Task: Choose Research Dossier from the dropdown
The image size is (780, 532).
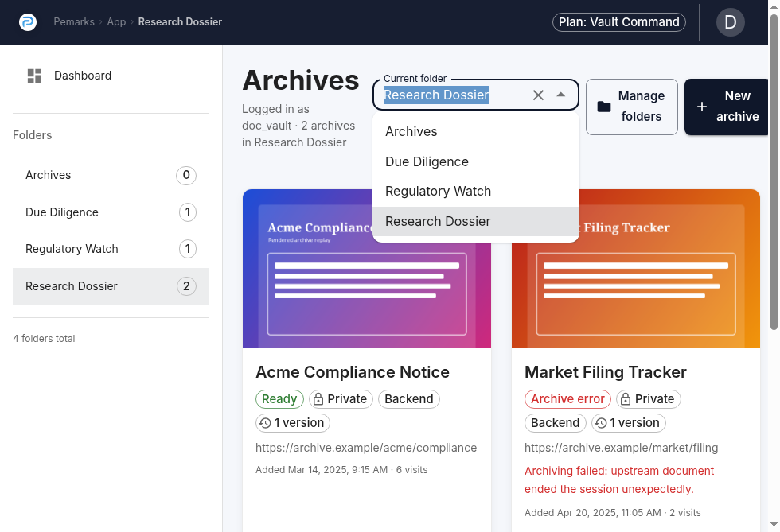Action: pos(476,221)
